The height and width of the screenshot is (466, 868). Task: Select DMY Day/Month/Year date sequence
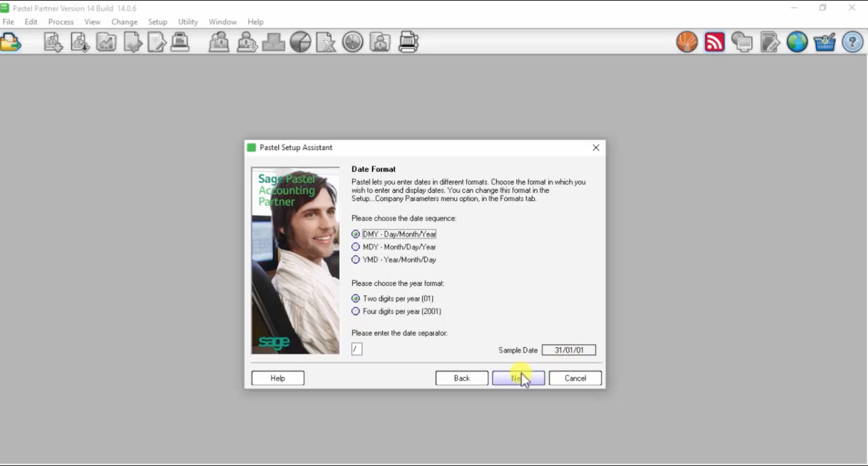(x=355, y=234)
